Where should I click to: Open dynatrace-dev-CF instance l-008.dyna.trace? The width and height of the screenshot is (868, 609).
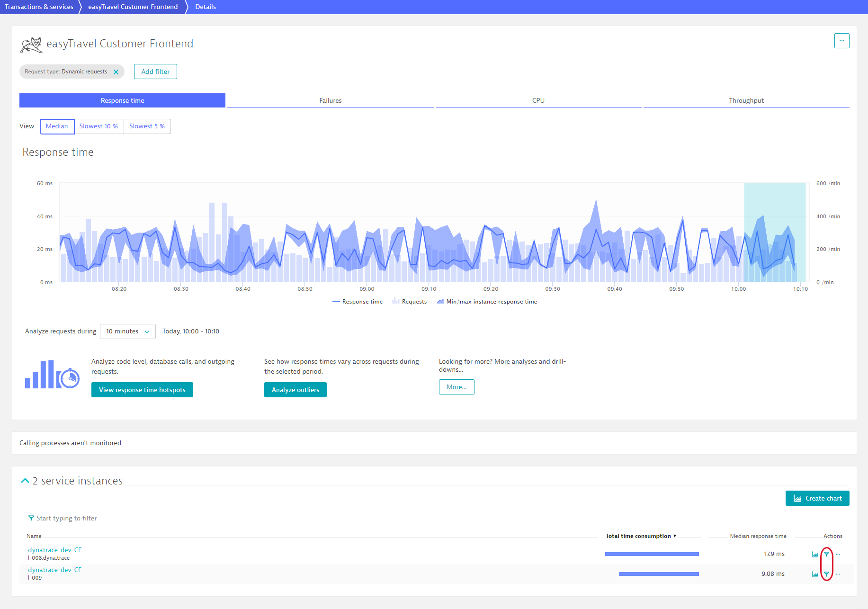click(x=54, y=550)
